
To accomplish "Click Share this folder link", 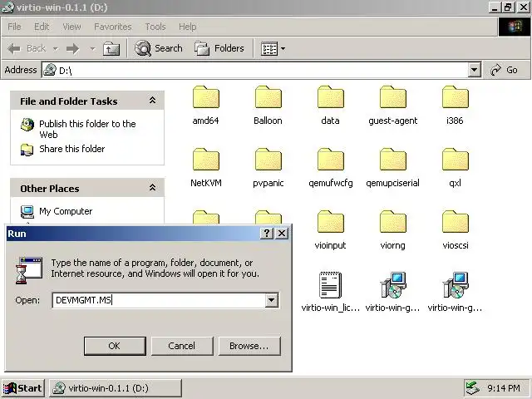I will click(72, 149).
